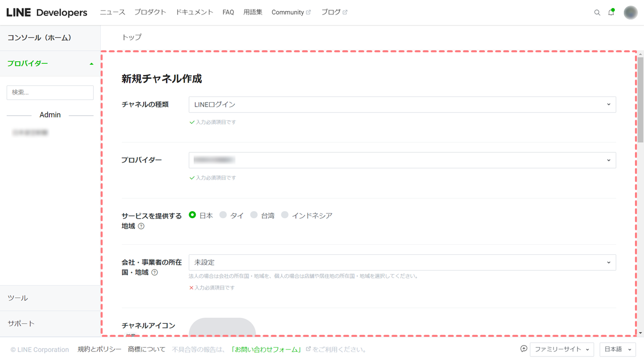Click help icon beside サービスを提供する地域
Screen dimensions: 644x362
pos(141,226)
